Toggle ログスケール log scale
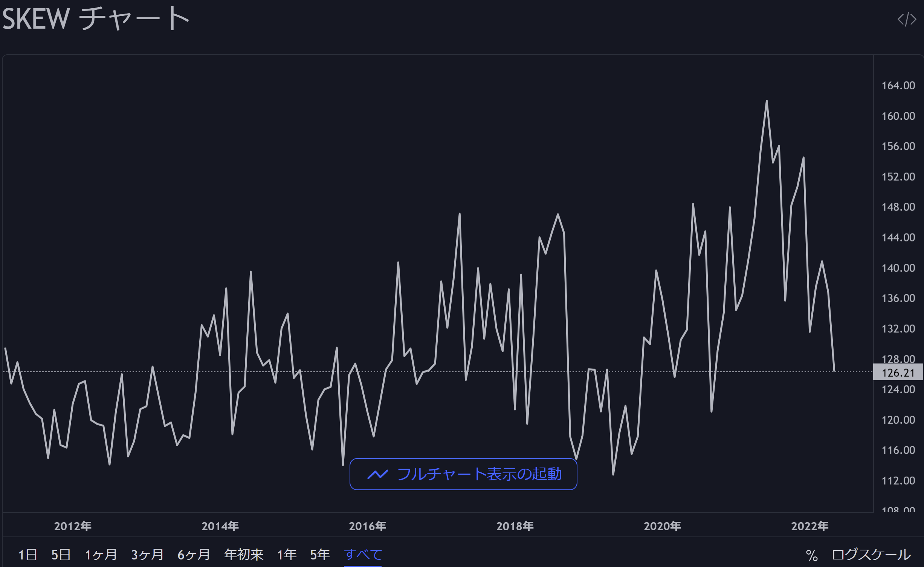 (871, 555)
